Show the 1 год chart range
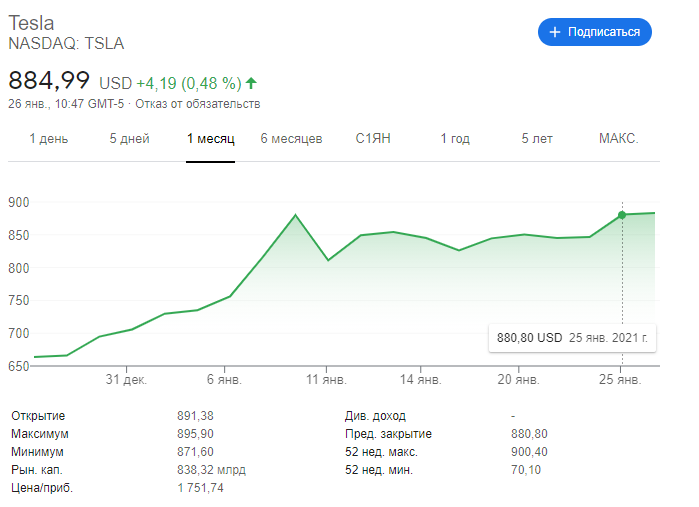This screenshot has width=699, height=507. 455,139
